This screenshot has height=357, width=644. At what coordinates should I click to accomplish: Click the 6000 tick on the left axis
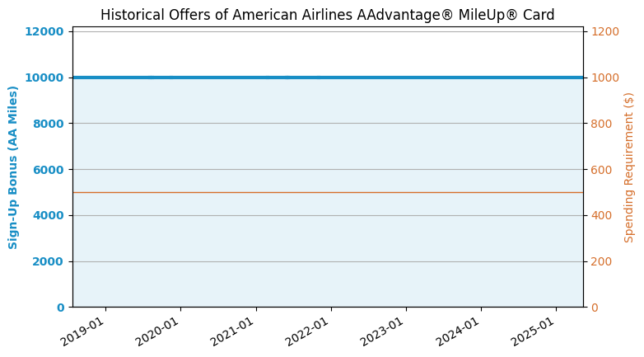pyautogui.click(x=51, y=170)
